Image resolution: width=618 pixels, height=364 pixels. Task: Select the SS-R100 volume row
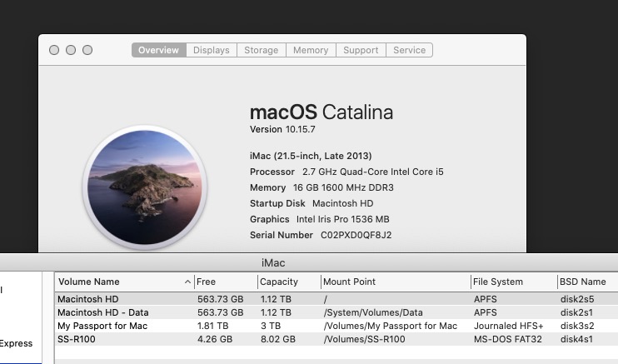pyautogui.click(x=336, y=339)
